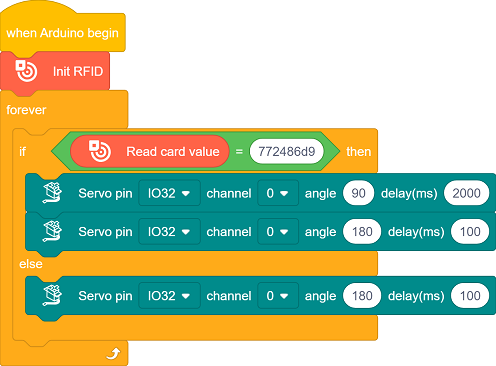The width and height of the screenshot is (496, 366).
Task: Click angle 180 field on second servo block in if branch
Action: [362, 231]
